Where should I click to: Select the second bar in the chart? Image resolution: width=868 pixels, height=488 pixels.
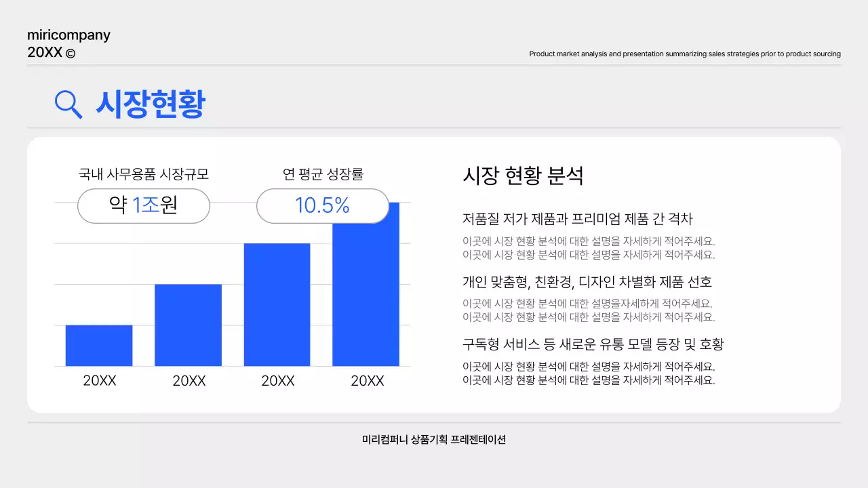point(188,324)
